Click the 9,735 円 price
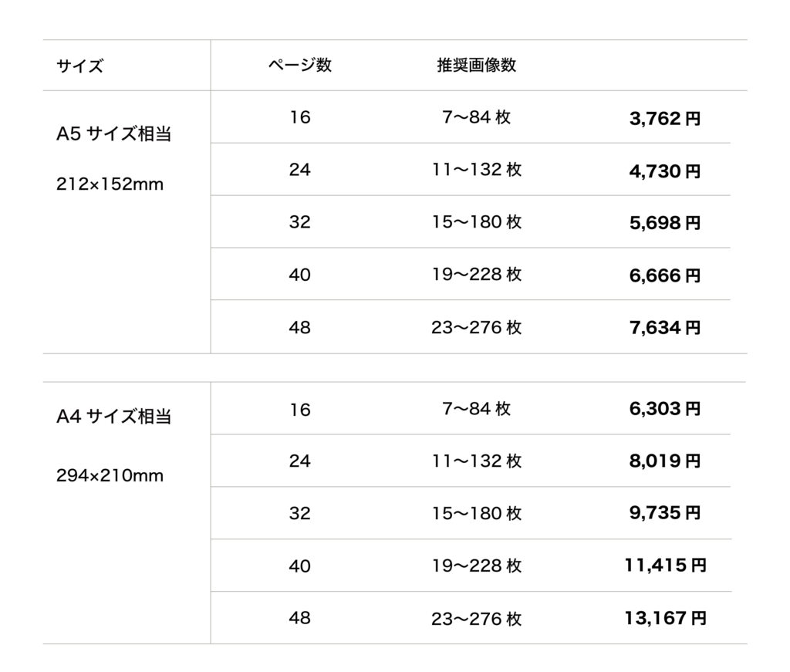This screenshot has height=672, width=790. [665, 513]
